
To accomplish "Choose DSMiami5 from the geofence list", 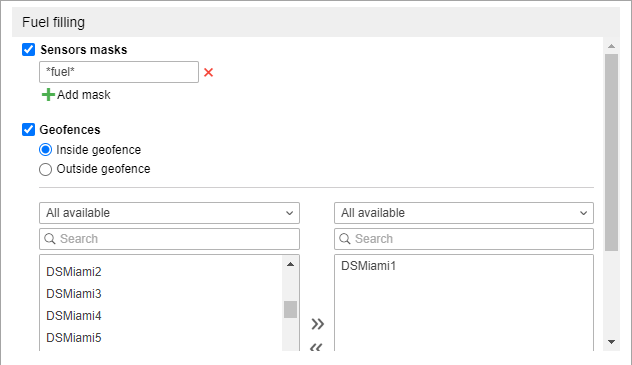I will pyautogui.click(x=74, y=338).
